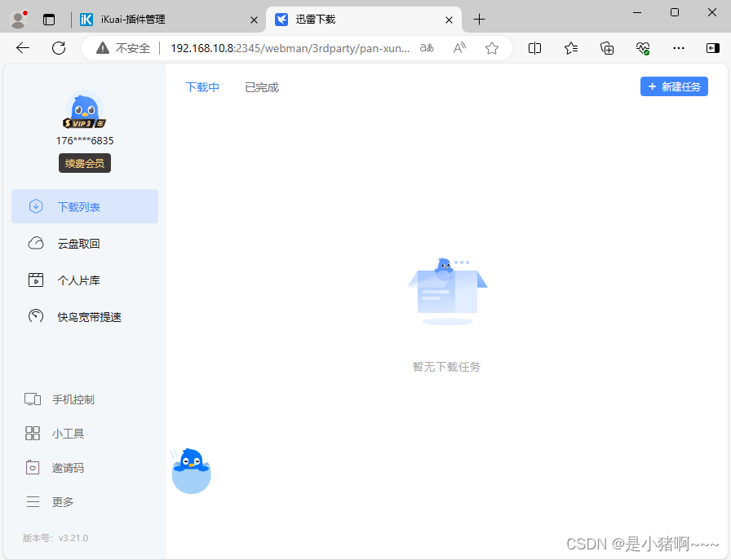Open the 个人片库 video library icon

point(36,280)
